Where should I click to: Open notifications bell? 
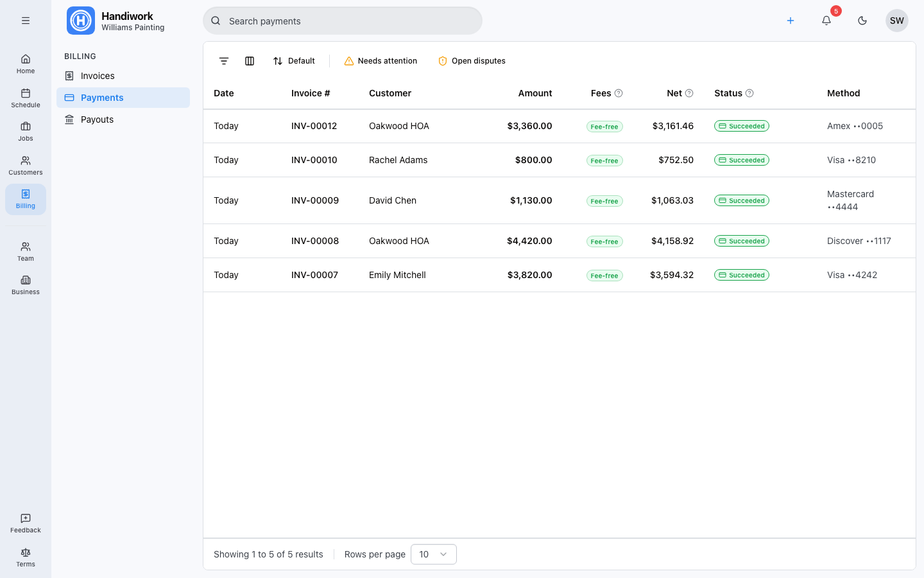tap(826, 21)
